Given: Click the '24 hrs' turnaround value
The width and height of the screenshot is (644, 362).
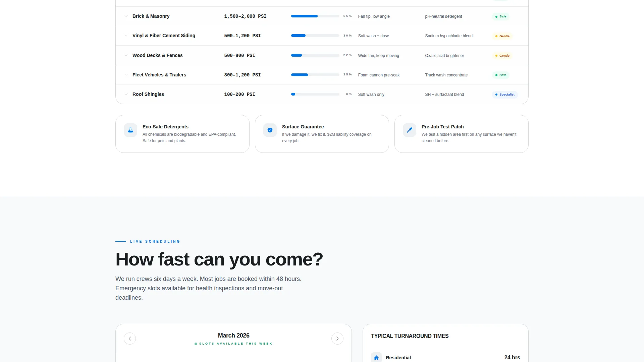Looking at the screenshot, I should [x=512, y=358].
